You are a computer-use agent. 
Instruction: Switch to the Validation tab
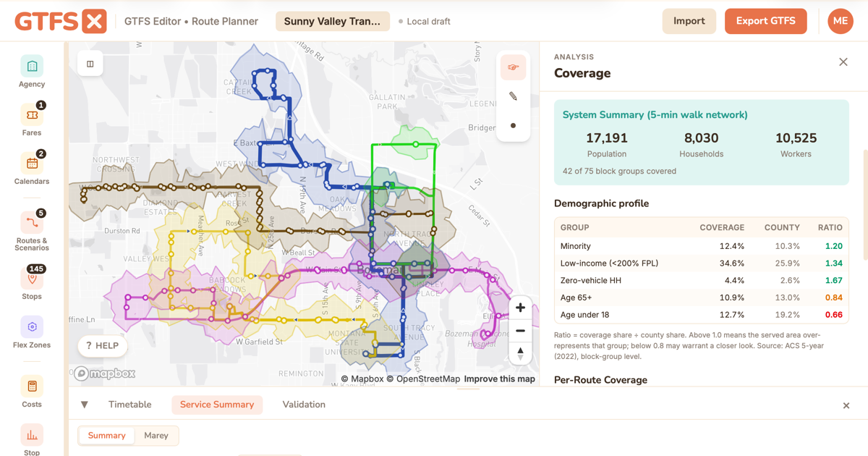304,405
